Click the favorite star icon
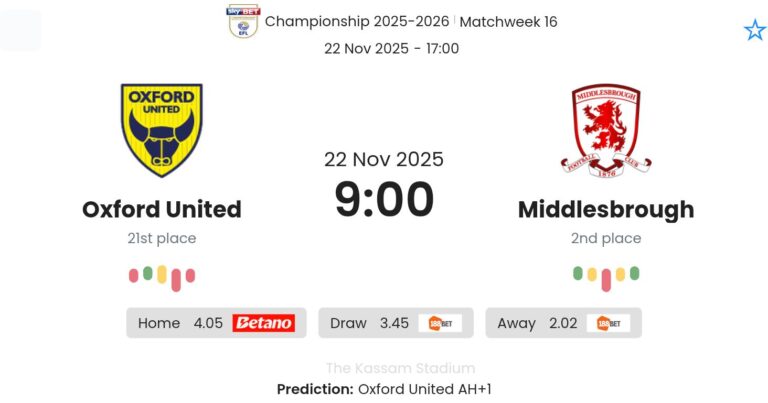The width and height of the screenshot is (768, 403). click(754, 30)
